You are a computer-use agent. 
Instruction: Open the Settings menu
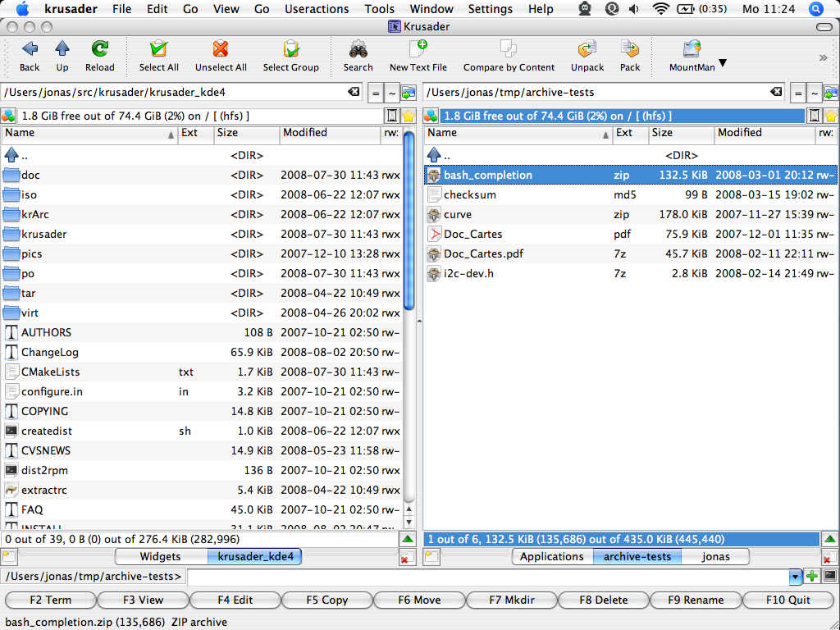(491, 9)
